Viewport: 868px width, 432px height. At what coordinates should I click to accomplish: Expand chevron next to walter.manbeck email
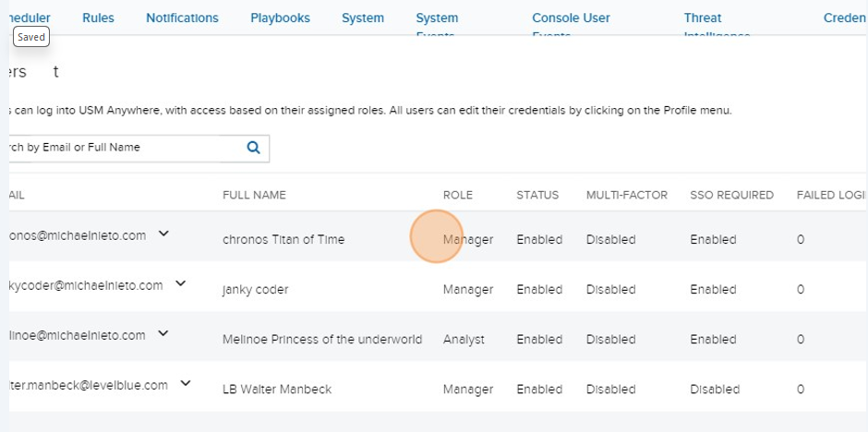(186, 383)
